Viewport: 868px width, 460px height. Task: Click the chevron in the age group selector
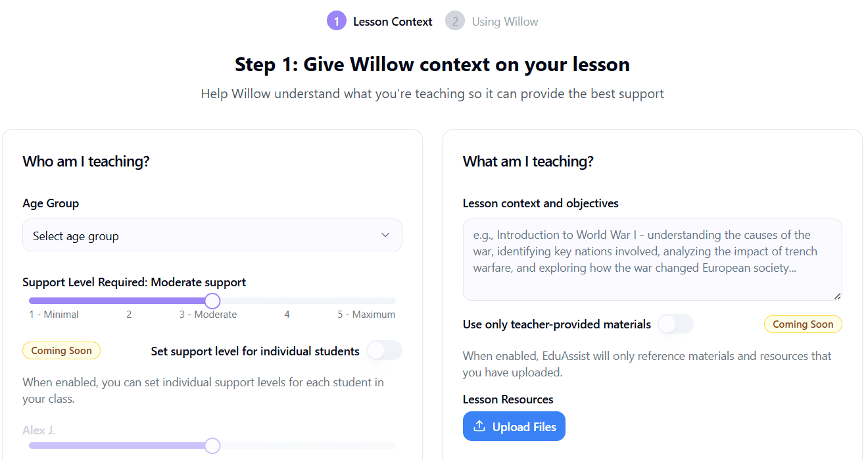[x=385, y=235]
